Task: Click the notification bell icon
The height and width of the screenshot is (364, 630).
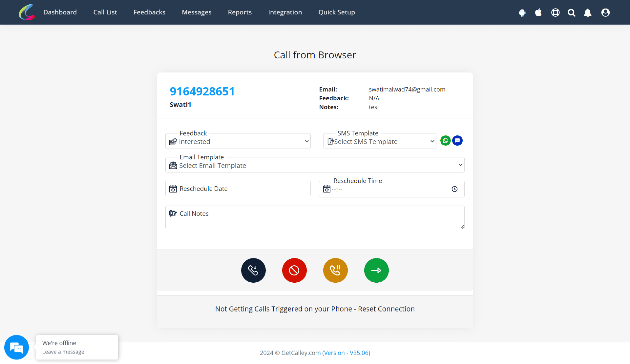Action: pos(588,12)
